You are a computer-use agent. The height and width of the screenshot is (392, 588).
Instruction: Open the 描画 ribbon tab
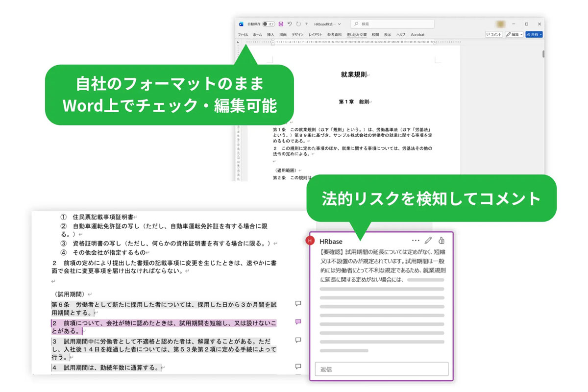pyautogui.click(x=283, y=35)
